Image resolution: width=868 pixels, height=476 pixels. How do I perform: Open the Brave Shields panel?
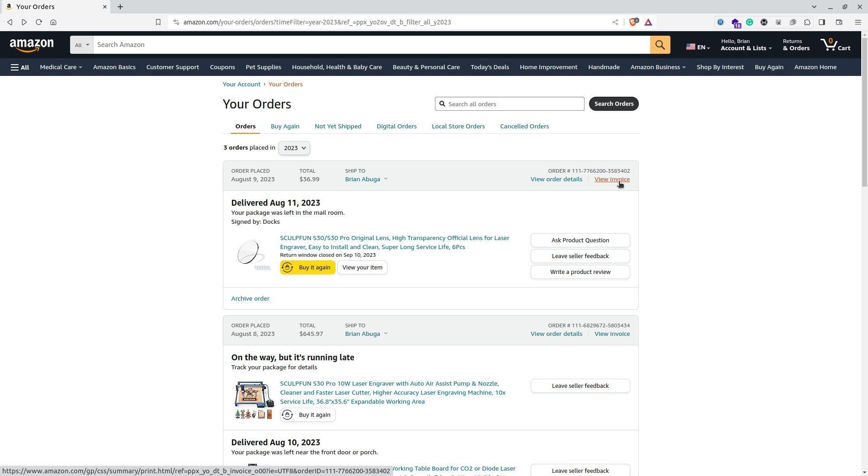point(633,22)
